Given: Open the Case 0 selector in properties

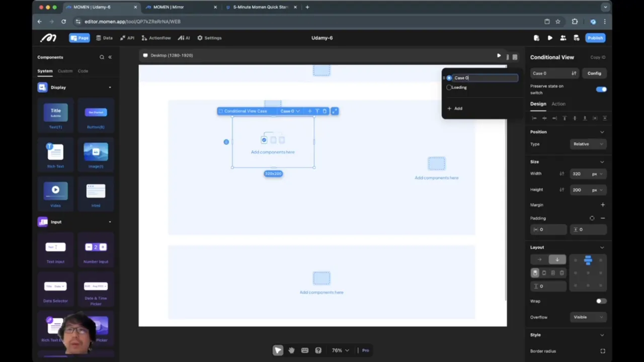Looking at the screenshot, I should click(554, 73).
